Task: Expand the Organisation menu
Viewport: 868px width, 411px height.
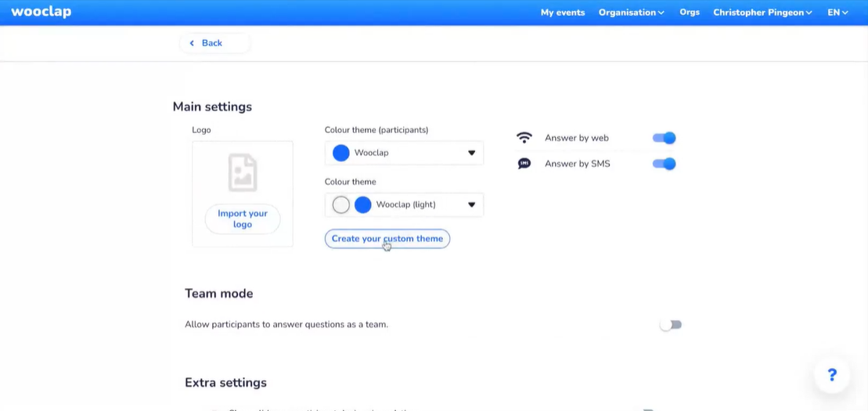Action: pos(631,13)
